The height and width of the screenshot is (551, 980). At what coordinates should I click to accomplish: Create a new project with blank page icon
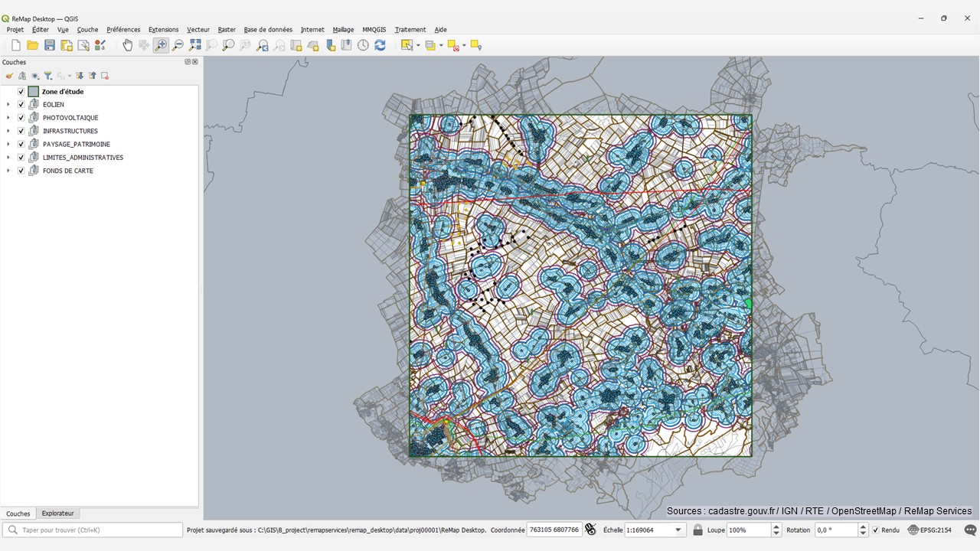click(15, 46)
